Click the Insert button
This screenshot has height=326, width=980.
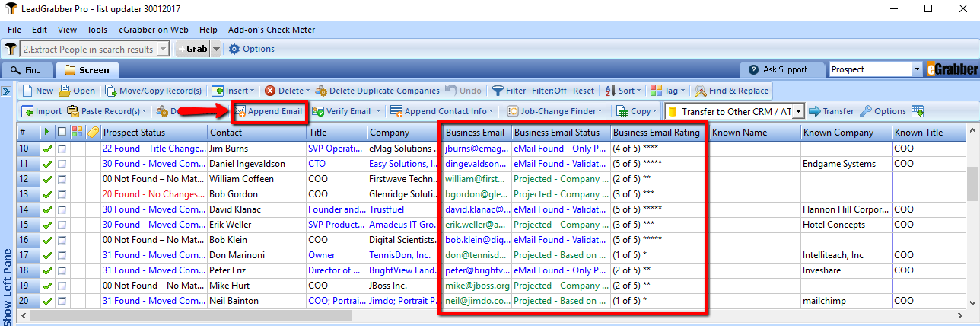232,91
